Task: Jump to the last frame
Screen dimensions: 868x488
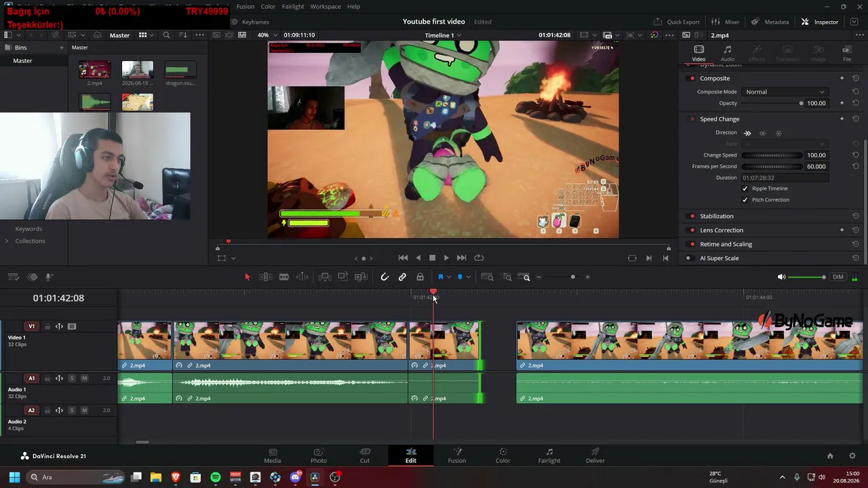Action: click(461, 258)
